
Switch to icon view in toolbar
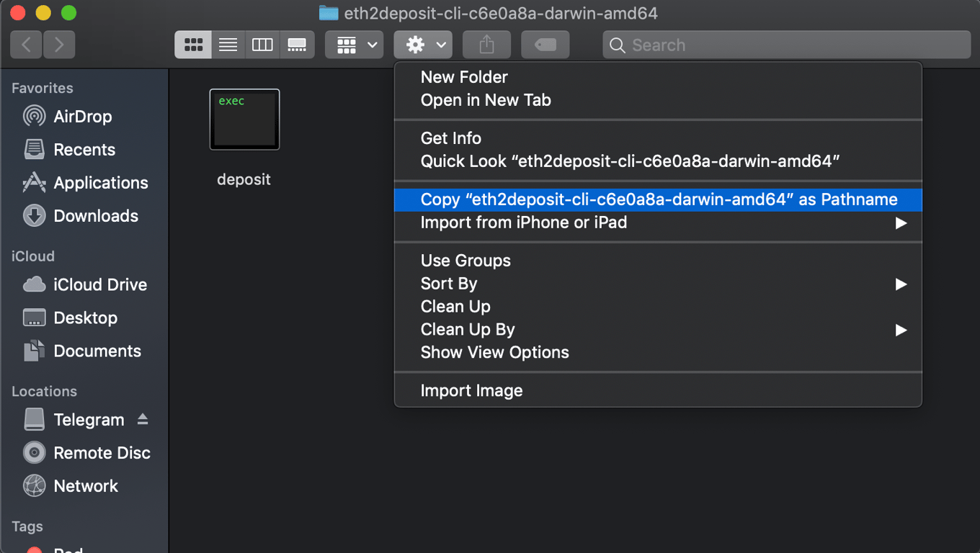click(x=193, y=45)
